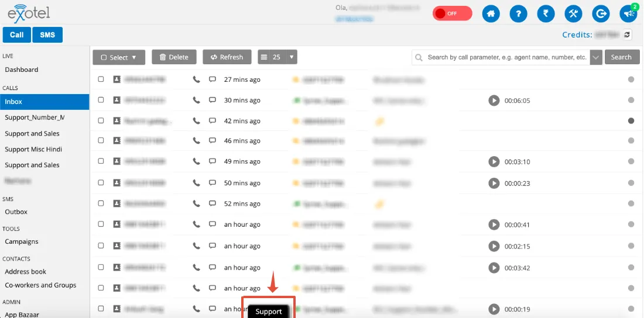Click the Search button
The height and width of the screenshot is (318, 644).
[621, 57]
